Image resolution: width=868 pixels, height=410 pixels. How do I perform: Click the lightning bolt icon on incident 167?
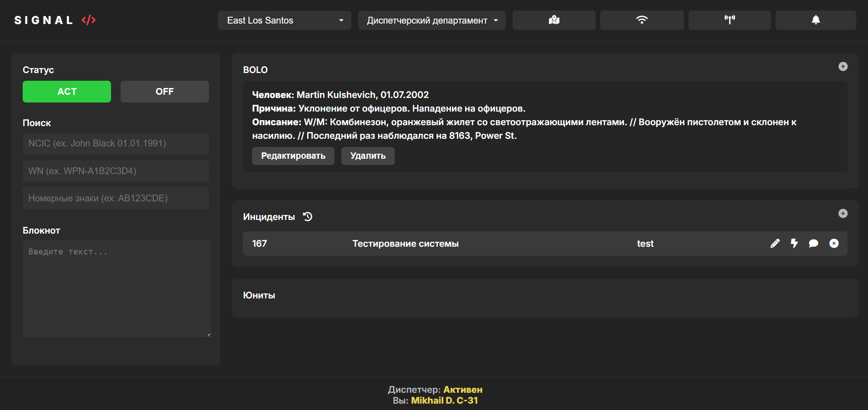(794, 244)
